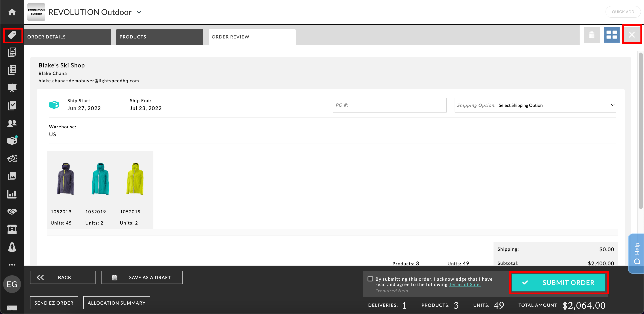
Task: Click the presentation board icon in sidebar
Action: [12, 87]
